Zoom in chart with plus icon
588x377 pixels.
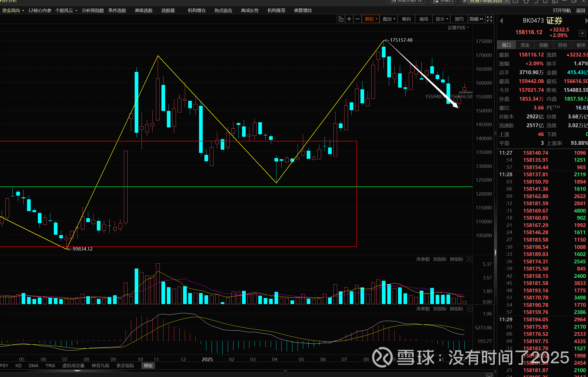[349, 19]
